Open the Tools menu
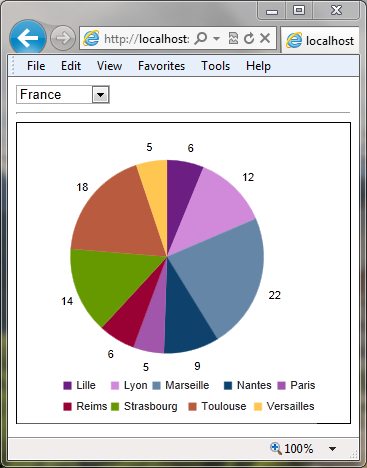 (215, 66)
